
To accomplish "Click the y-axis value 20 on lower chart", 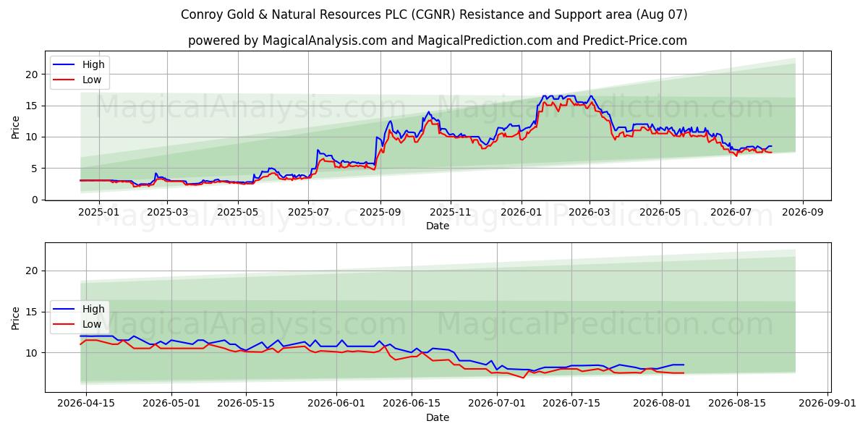I will point(31,271).
